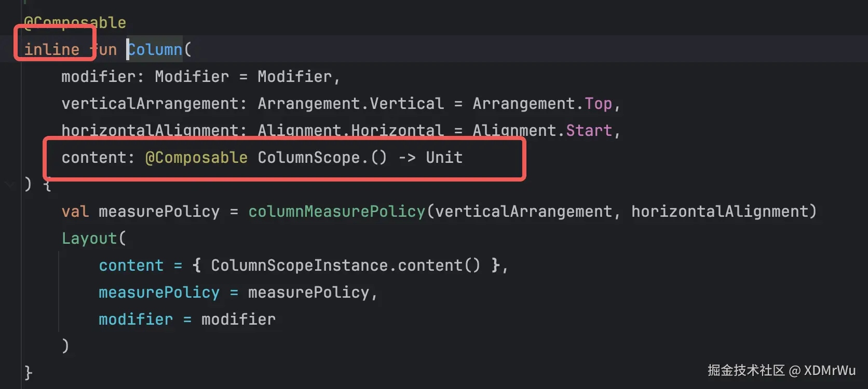
Task: Click the pink Start constant
Action: click(589, 131)
